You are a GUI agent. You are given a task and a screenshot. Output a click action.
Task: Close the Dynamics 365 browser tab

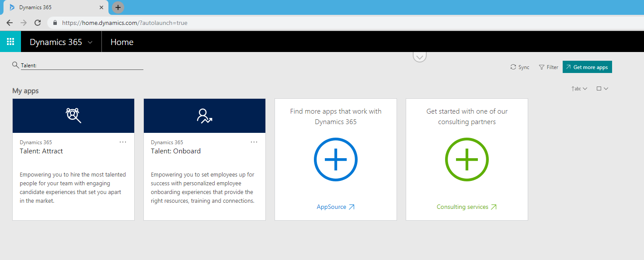101,7
